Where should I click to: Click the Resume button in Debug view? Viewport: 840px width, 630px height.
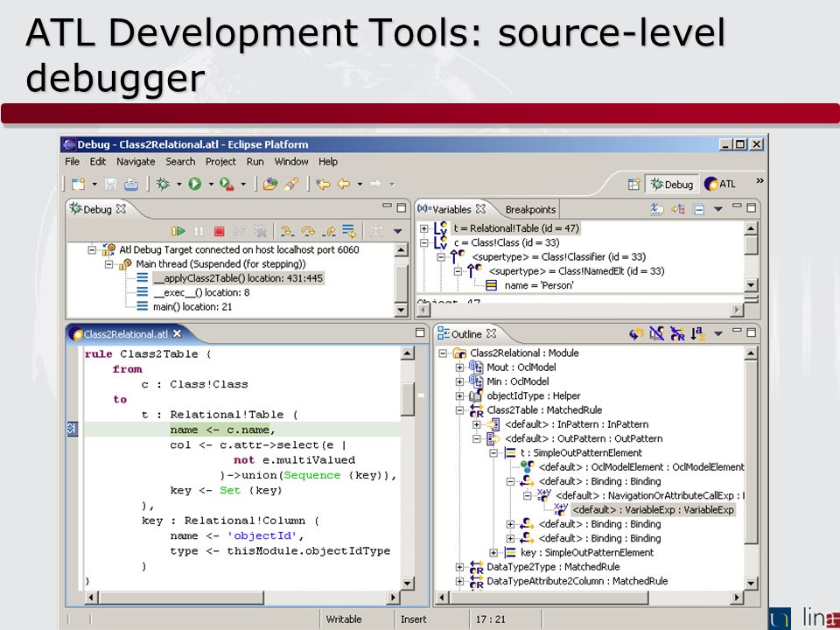178,231
